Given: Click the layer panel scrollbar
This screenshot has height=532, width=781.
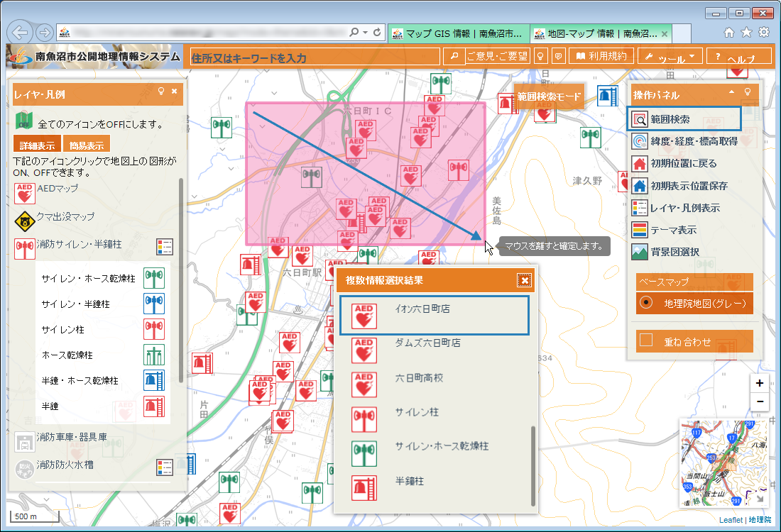Looking at the screenshot, I should (x=181, y=280).
